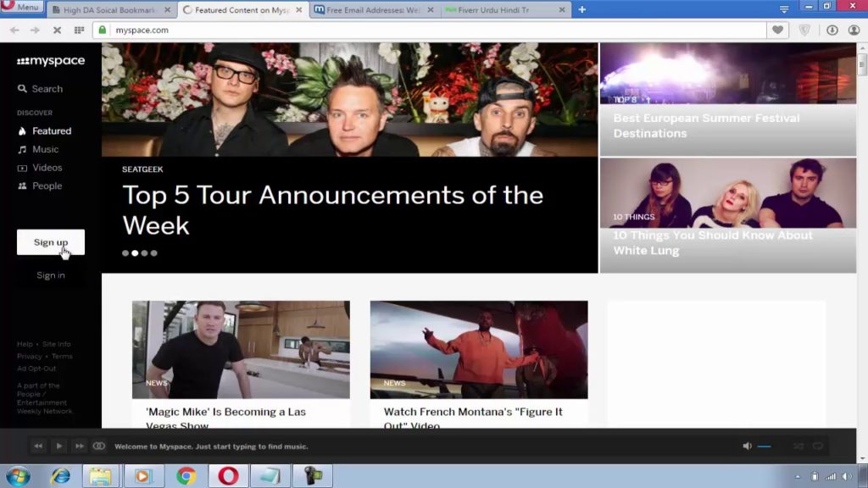Open the Magic Mike article thumbnail

241,350
